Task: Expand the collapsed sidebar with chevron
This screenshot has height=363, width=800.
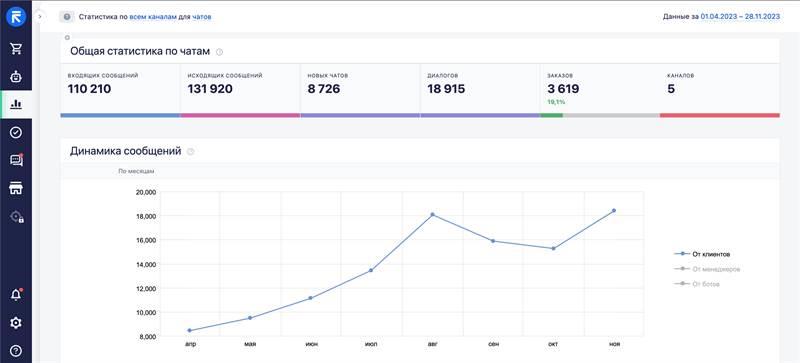Action: click(40, 17)
